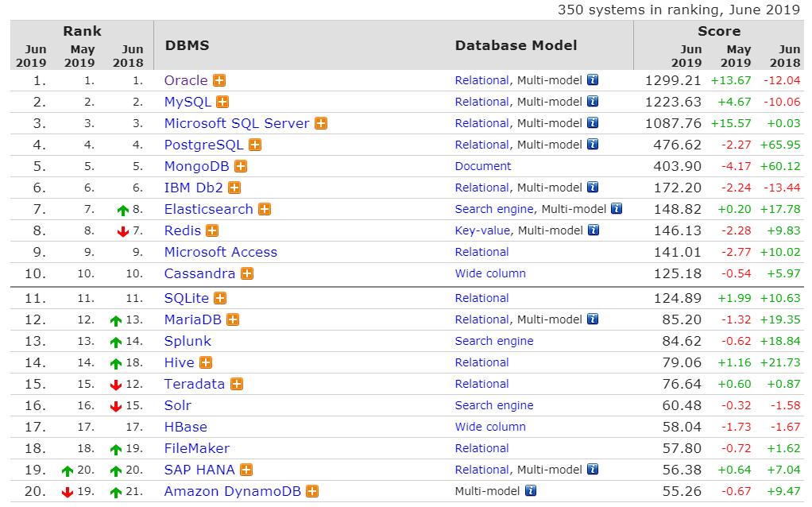Click the info icon in the Elasticsearch row

pyautogui.click(x=616, y=209)
